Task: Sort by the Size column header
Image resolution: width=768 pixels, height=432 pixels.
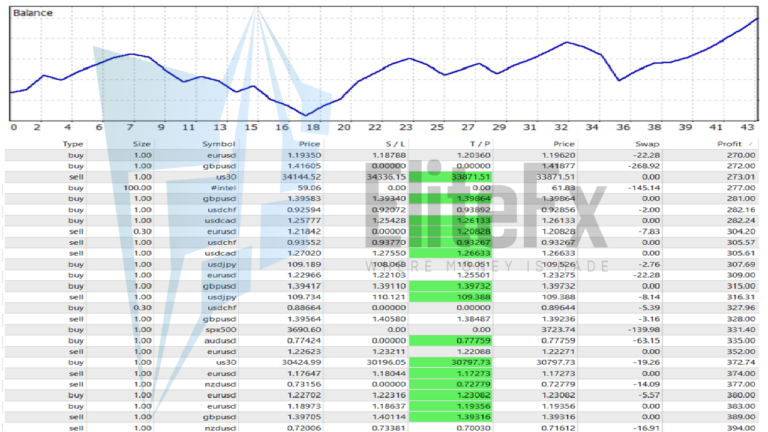Action: point(142,144)
